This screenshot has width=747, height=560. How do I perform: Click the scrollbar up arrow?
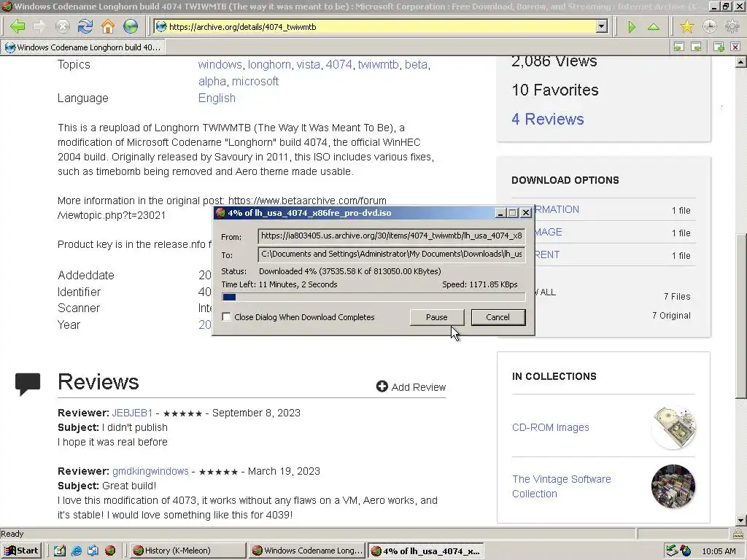point(741,62)
